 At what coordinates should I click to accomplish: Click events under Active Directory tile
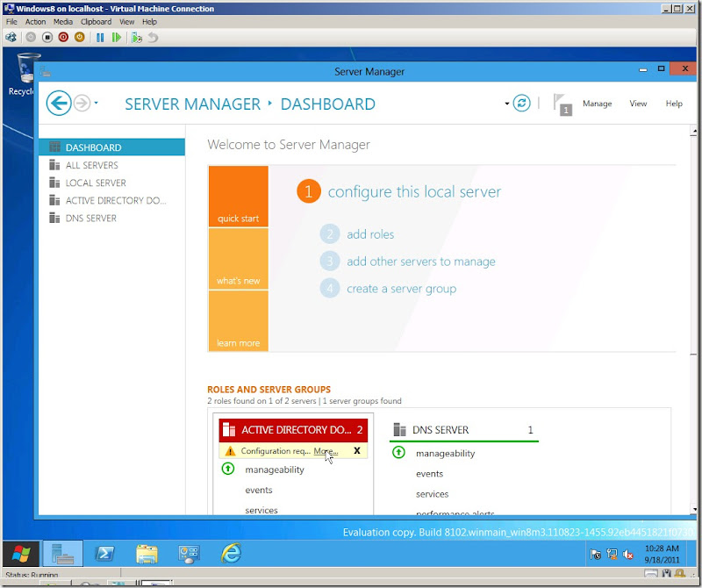coord(258,490)
